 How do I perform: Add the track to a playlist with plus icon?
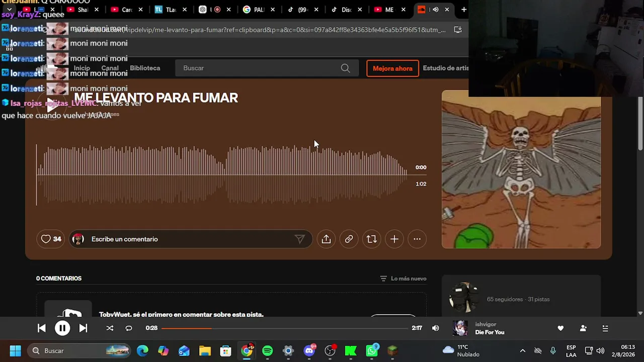[x=394, y=239]
